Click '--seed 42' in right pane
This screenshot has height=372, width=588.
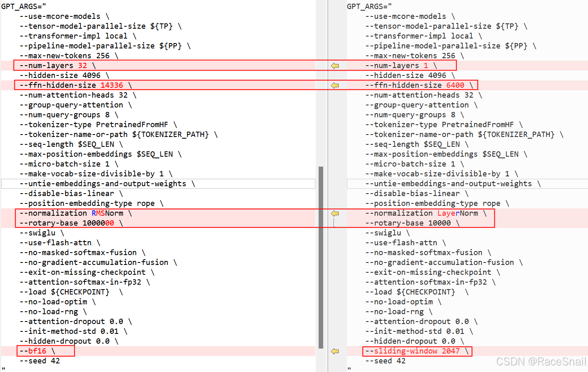385,361
